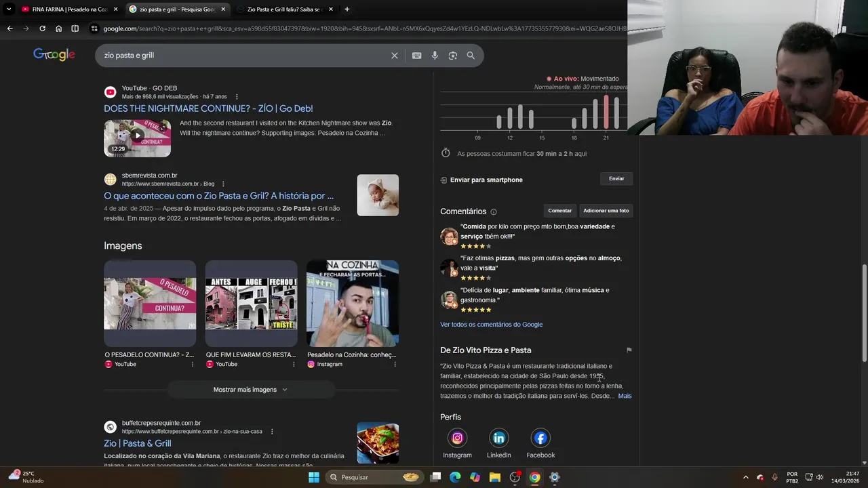Show hidden system tray icons
Image resolution: width=868 pixels, height=488 pixels.
pyautogui.click(x=746, y=477)
